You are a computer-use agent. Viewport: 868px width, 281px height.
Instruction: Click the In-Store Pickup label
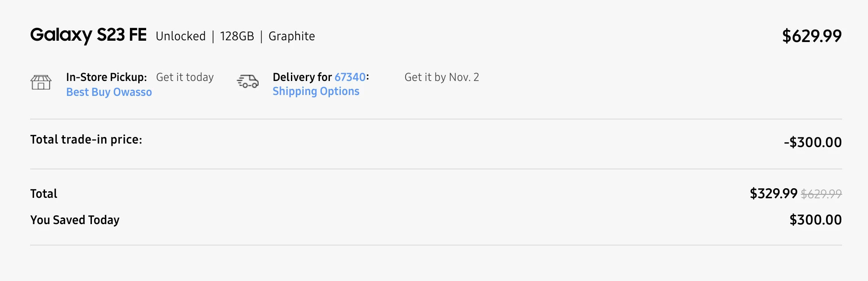tap(106, 77)
